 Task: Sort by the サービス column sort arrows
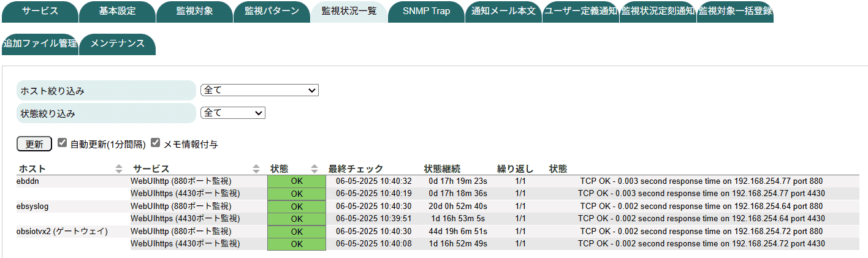point(256,169)
